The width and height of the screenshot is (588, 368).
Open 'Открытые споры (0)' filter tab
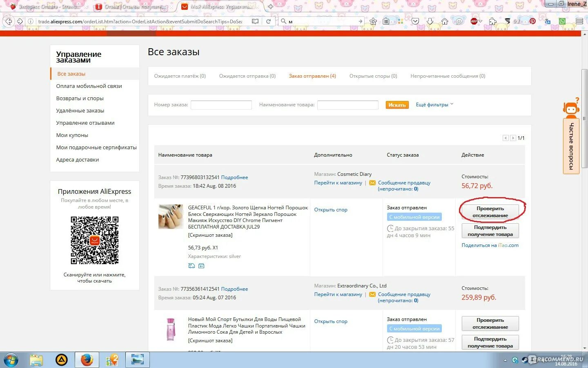[373, 76]
